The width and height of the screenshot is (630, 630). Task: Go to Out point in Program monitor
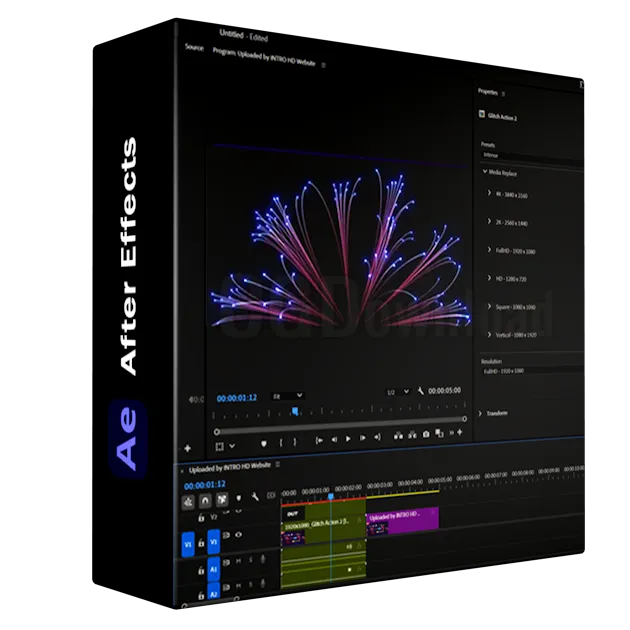tap(377, 437)
